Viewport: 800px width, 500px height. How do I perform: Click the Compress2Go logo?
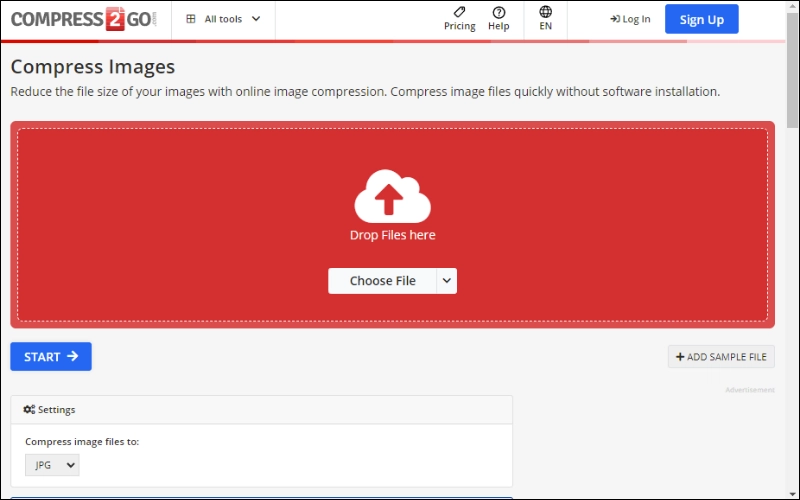(x=84, y=19)
